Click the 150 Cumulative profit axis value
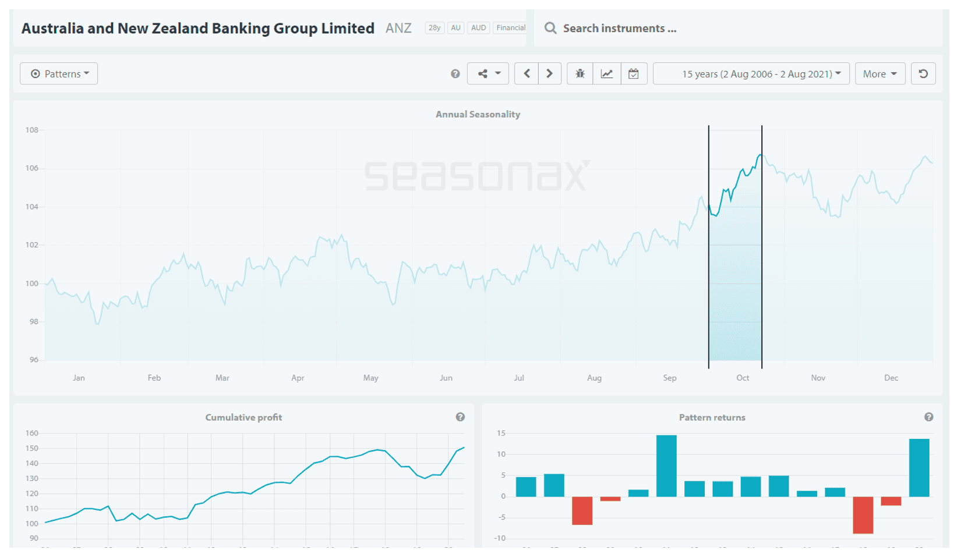Viewport: 961px width, 560px height. 32,448
